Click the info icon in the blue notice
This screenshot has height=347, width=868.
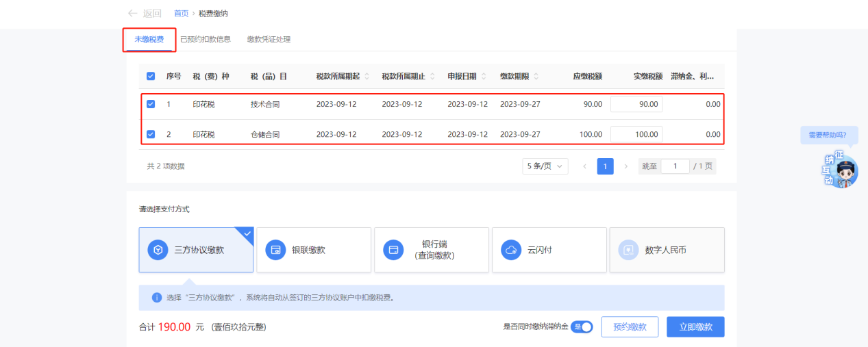[x=156, y=298]
